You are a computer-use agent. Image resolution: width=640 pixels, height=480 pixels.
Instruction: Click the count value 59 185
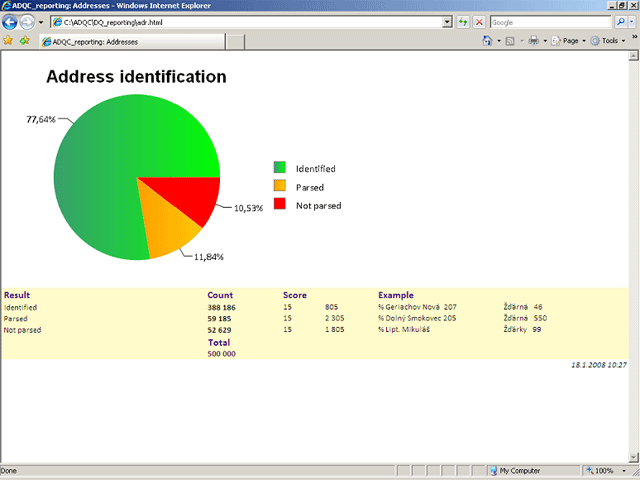pos(219,319)
